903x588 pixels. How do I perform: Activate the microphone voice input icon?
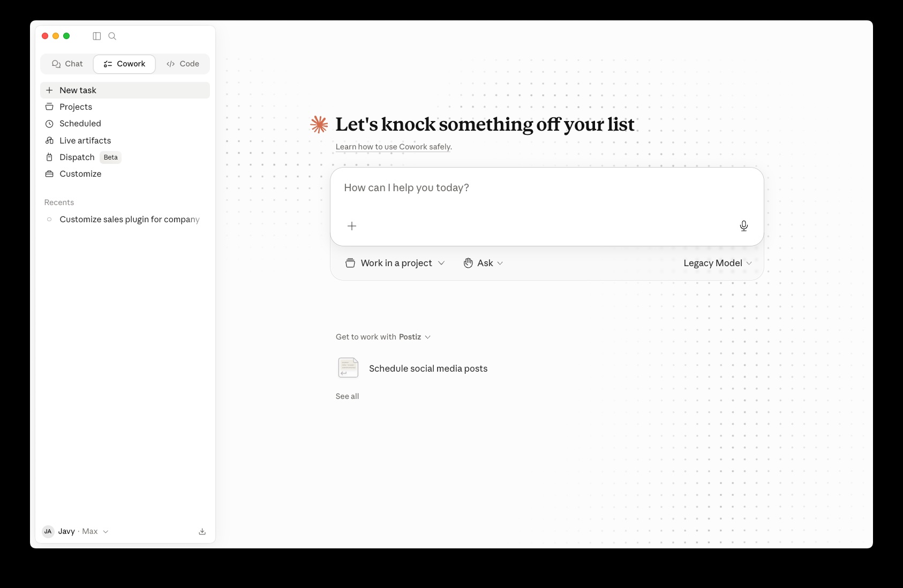[744, 226]
